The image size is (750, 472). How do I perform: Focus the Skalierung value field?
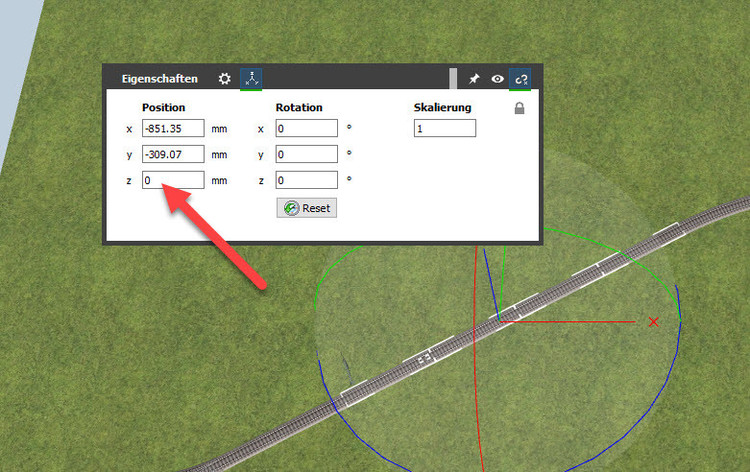[x=445, y=128]
